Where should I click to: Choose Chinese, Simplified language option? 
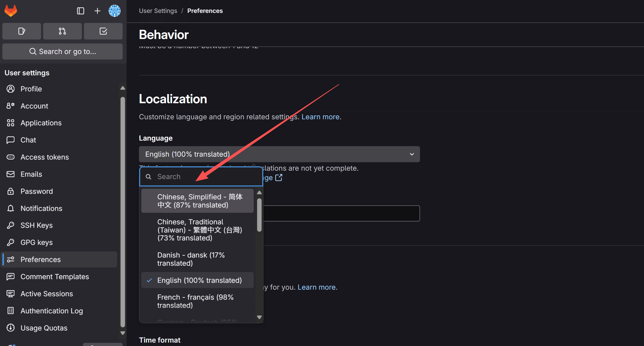click(x=197, y=201)
